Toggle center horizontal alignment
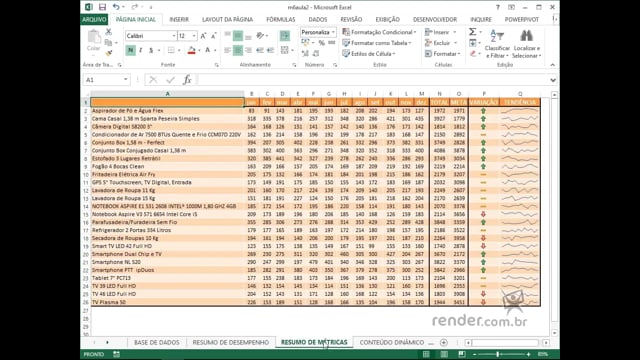The image size is (640, 360). point(238,50)
